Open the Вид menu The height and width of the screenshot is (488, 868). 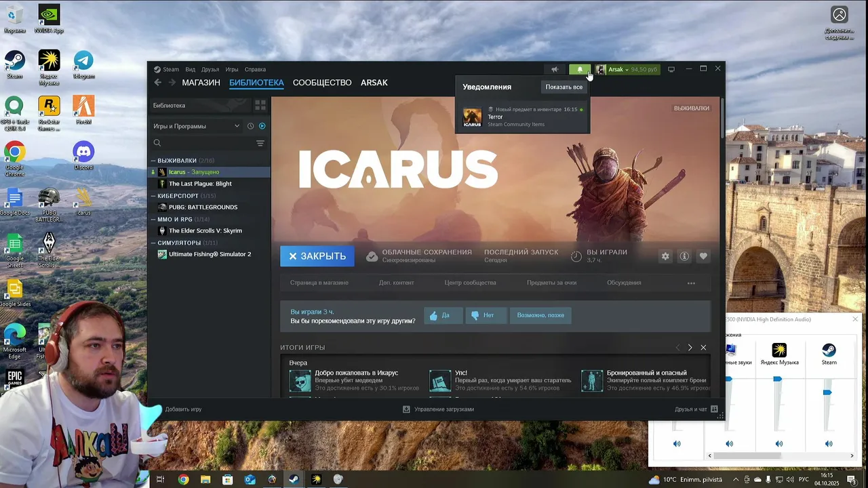(x=191, y=69)
